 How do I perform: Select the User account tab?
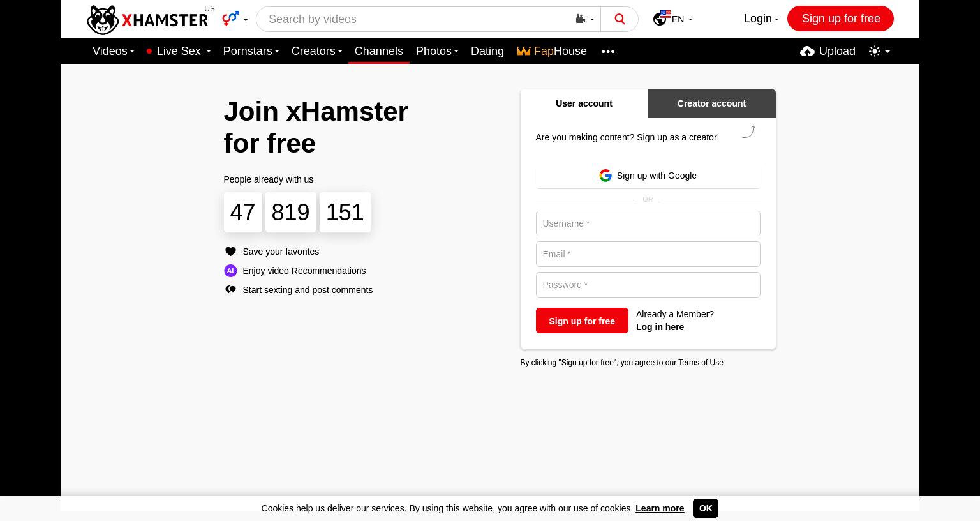point(584,103)
